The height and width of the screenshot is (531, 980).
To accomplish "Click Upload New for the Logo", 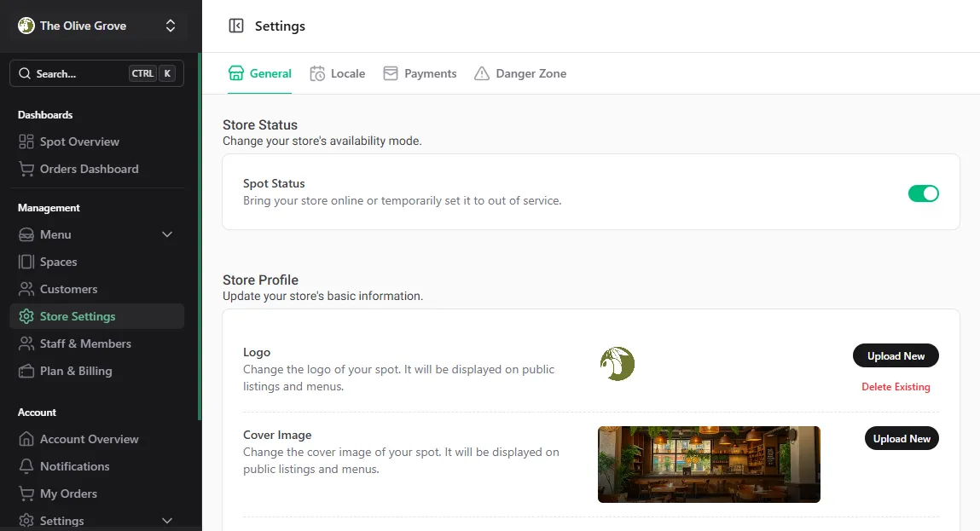I will [x=896, y=355].
